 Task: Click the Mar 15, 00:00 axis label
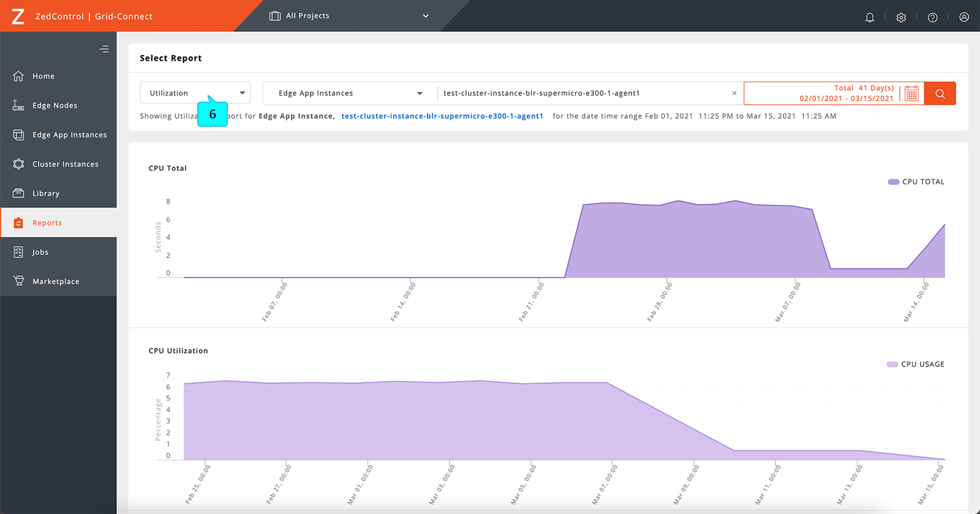click(930, 485)
